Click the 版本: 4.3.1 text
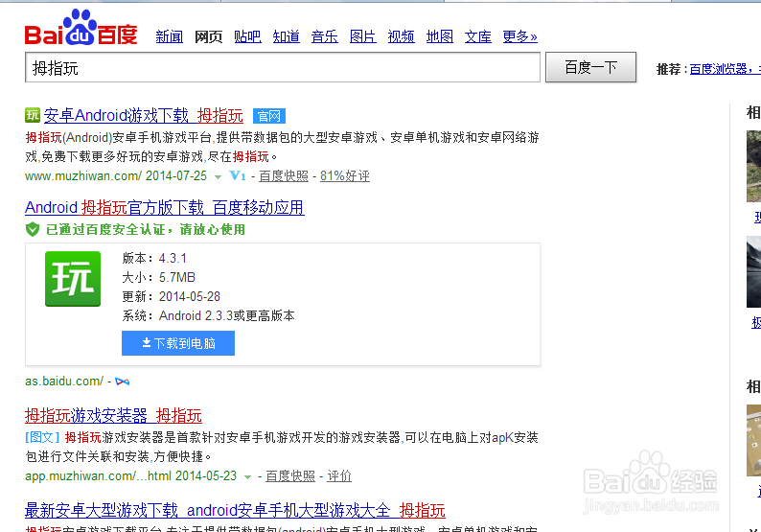The height and width of the screenshot is (532, 761). 154,258
